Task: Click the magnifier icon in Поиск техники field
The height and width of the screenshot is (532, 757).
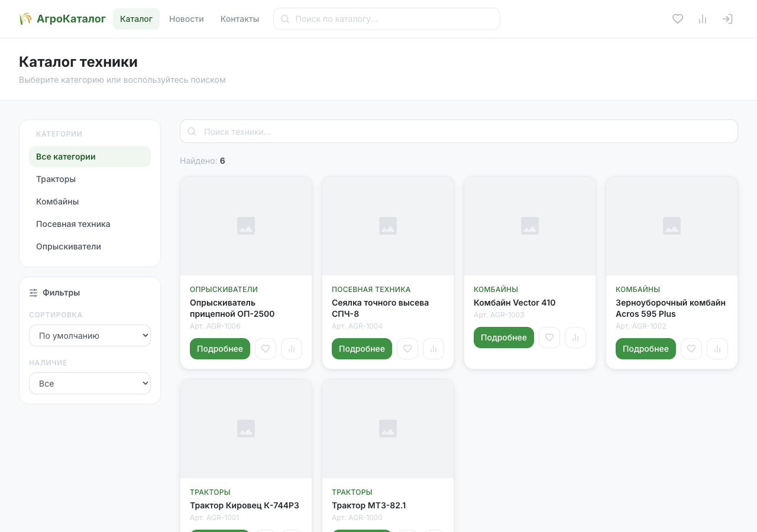Action: pos(192,131)
